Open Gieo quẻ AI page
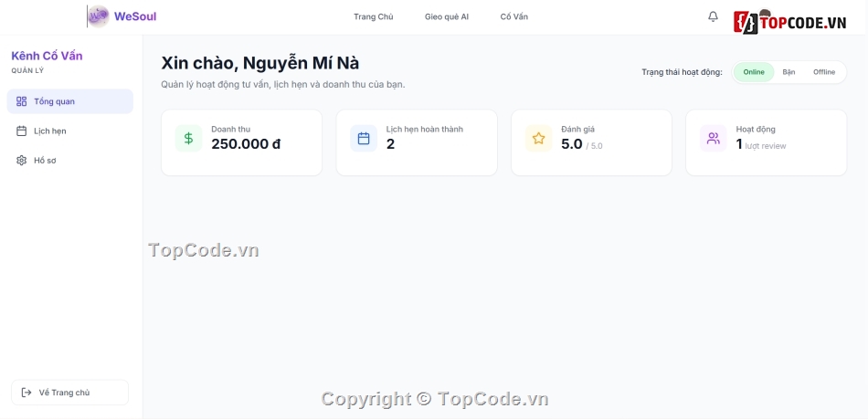Viewport: 868px width, 419px height. (447, 16)
